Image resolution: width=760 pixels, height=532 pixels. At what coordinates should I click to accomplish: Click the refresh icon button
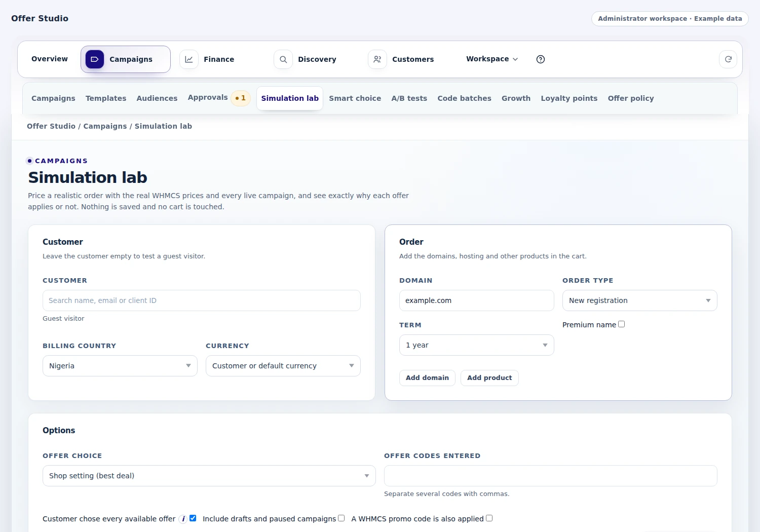(x=728, y=59)
